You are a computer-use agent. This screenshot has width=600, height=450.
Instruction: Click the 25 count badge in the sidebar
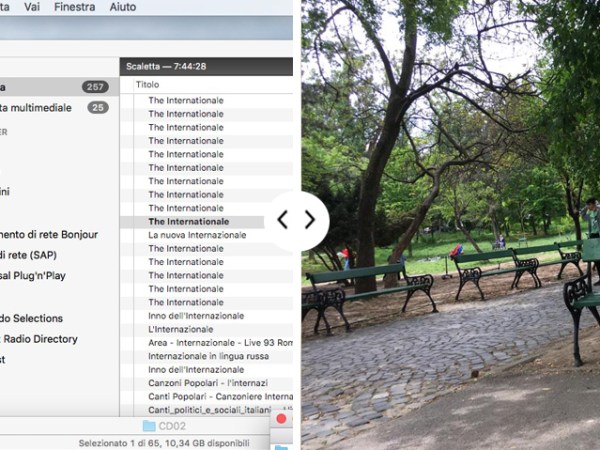[97, 107]
